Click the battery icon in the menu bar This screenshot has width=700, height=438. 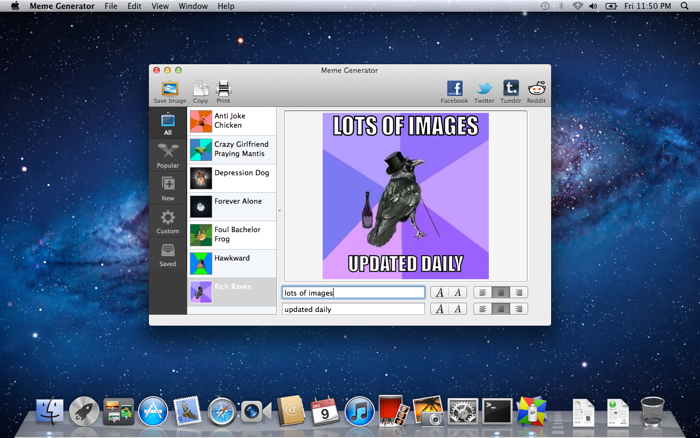[611, 6]
